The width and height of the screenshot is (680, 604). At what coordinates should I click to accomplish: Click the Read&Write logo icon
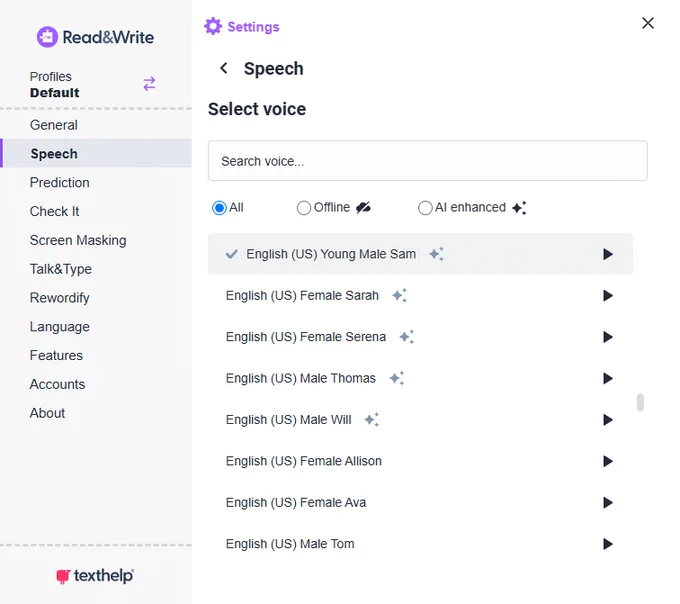click(x=47, y=37)
